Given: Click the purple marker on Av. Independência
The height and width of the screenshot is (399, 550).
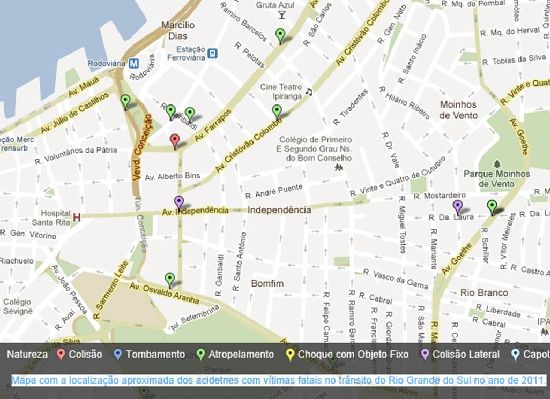Looking at the screenshot, I should [x=179, y=204].
